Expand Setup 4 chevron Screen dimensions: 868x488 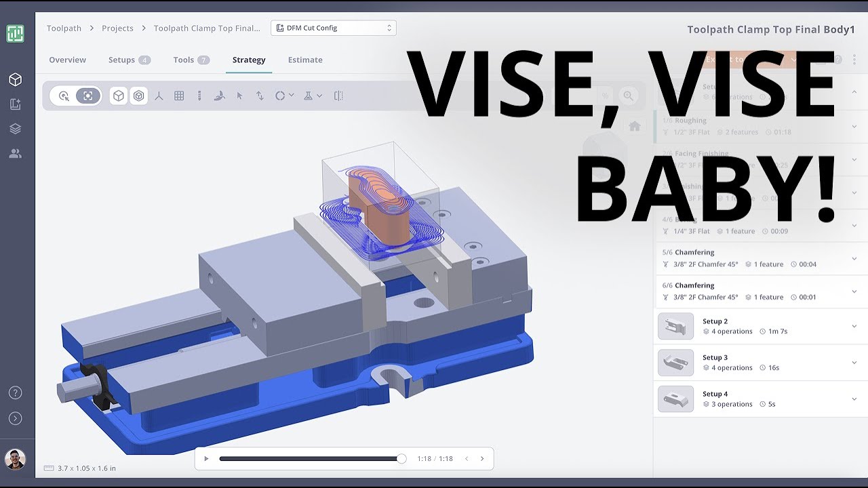coord(854,399)
